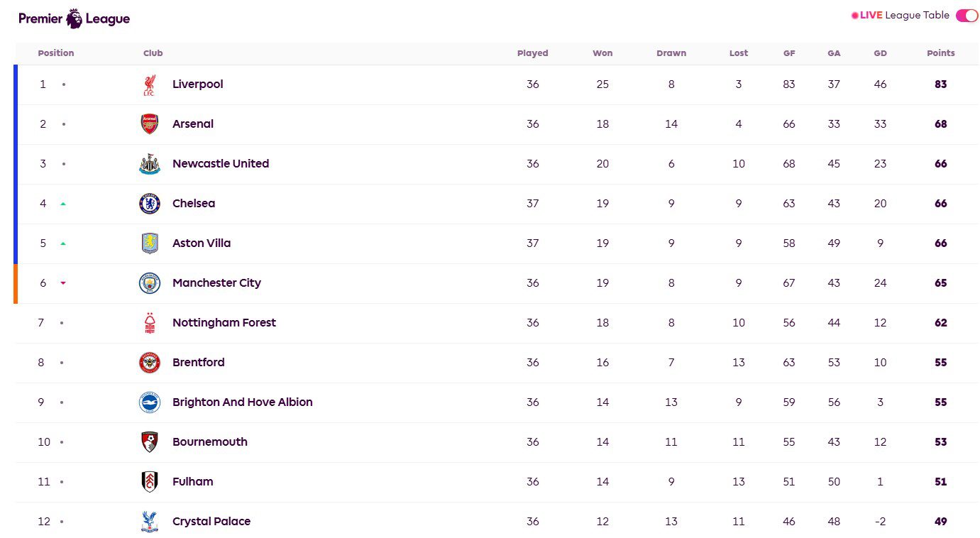This screenshot has height=538, width=980.
Task: Toggle the LIVE League Table switch
Action: [967, 16]
